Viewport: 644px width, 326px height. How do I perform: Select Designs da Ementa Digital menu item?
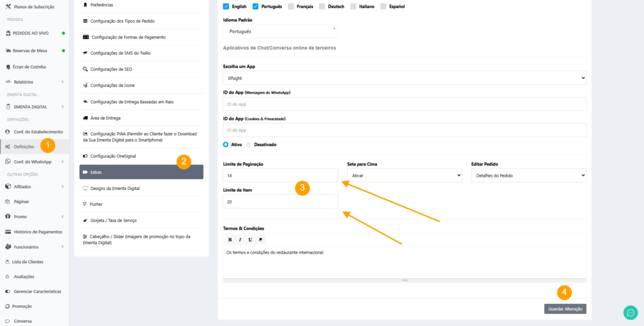(114, 188)
